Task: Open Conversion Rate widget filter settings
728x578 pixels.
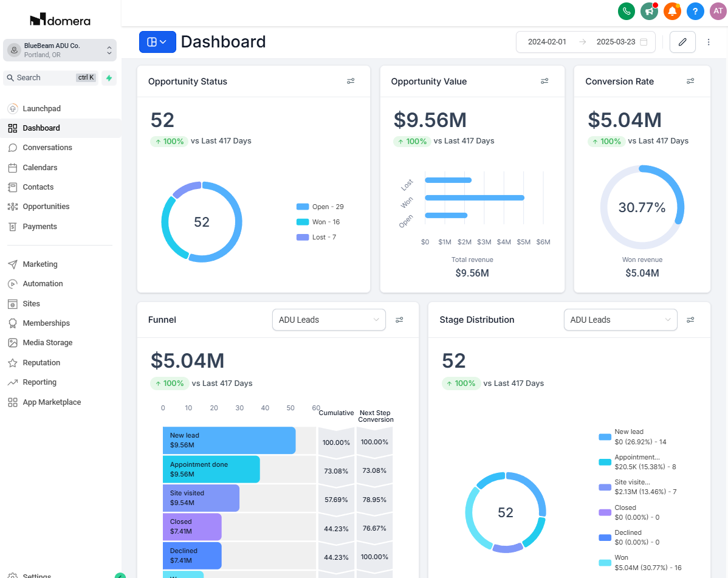Action: click(x=690, y=81)
